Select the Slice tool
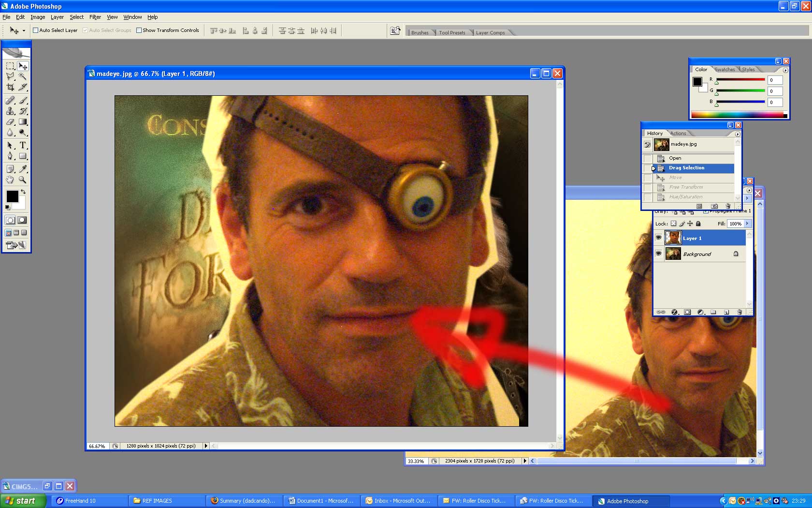 (x=23, y=87)
